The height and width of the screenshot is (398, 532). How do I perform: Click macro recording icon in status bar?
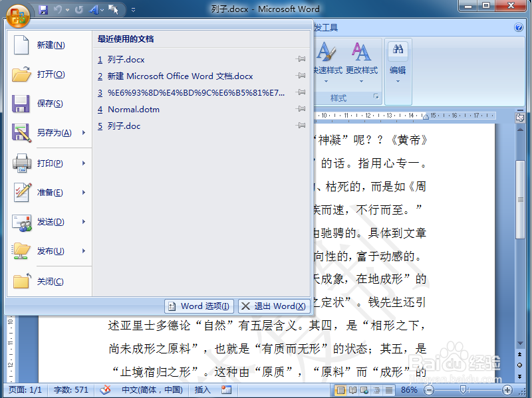(226, 390)
